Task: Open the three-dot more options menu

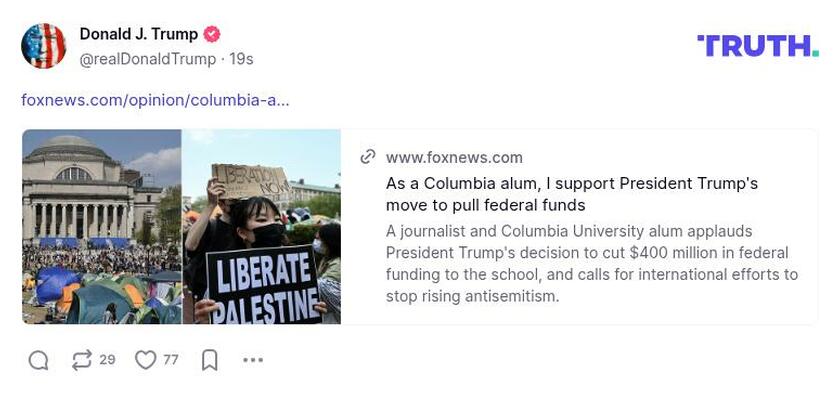Action: [x=253, y=360]
